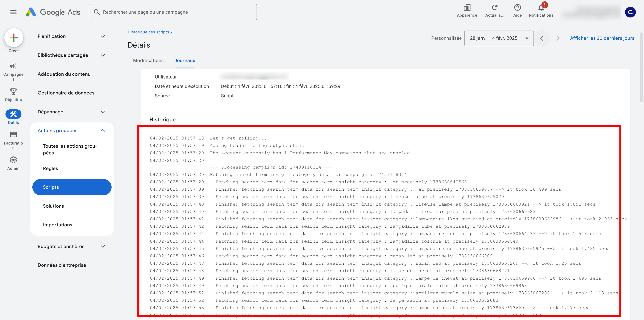Open the hamburger main menu
This screenshot has height=320, width=644.
click(x=13, y=12)
